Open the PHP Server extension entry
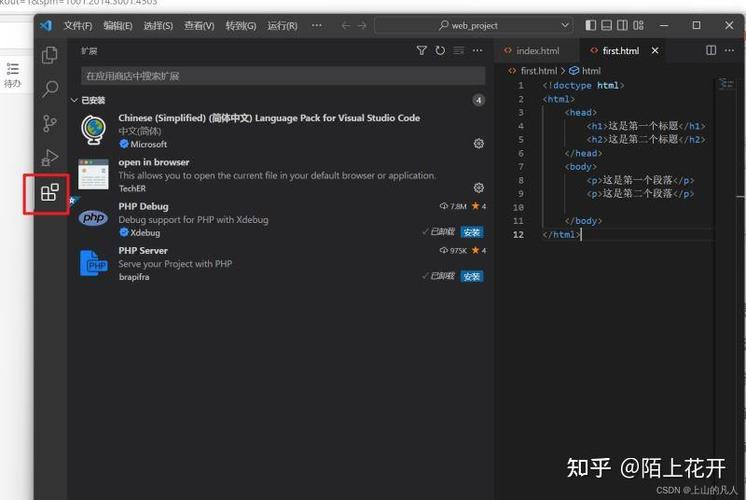 coord(281,263)
